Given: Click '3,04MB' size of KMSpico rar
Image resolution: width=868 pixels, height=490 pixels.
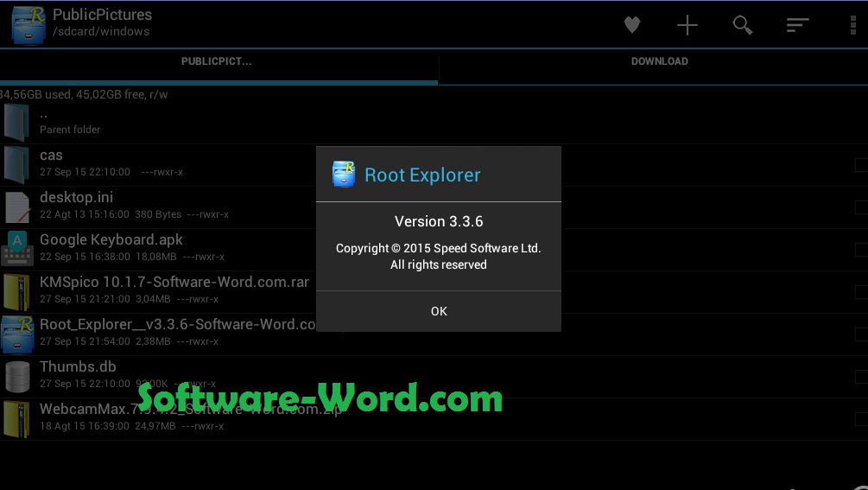Looking at the screenshot, I should point(154,299).
